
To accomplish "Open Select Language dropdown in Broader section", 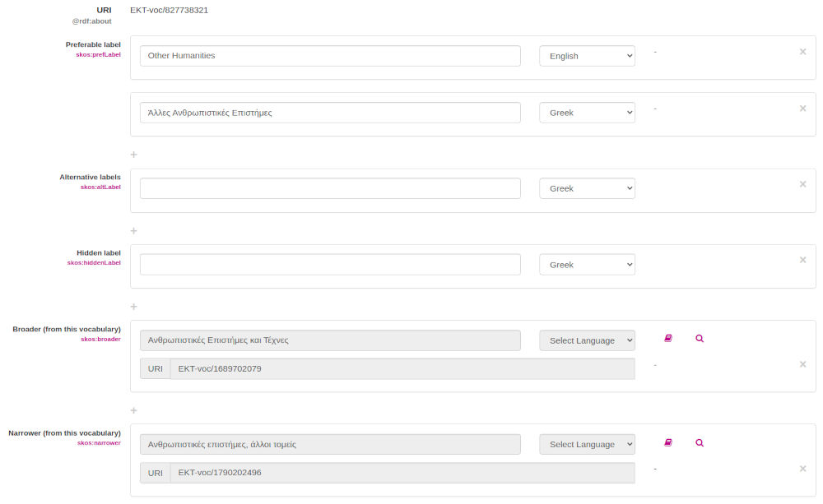I will 587,340.
